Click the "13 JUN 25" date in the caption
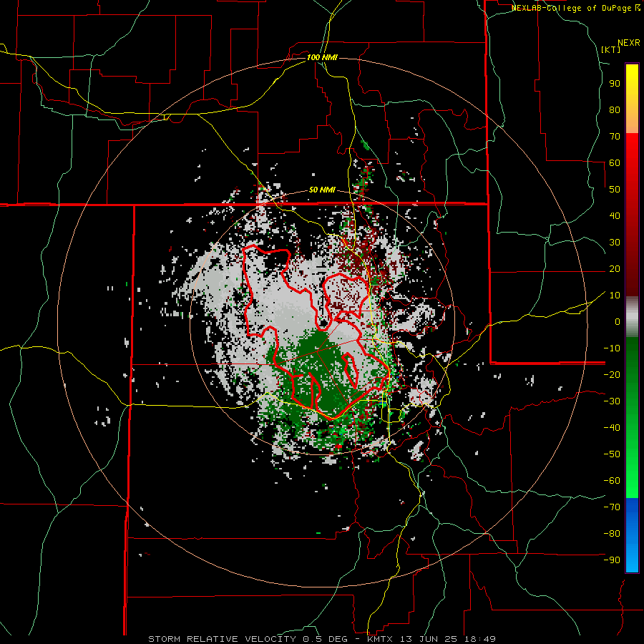This screenshot has height=644, width=644. point(429,639)
